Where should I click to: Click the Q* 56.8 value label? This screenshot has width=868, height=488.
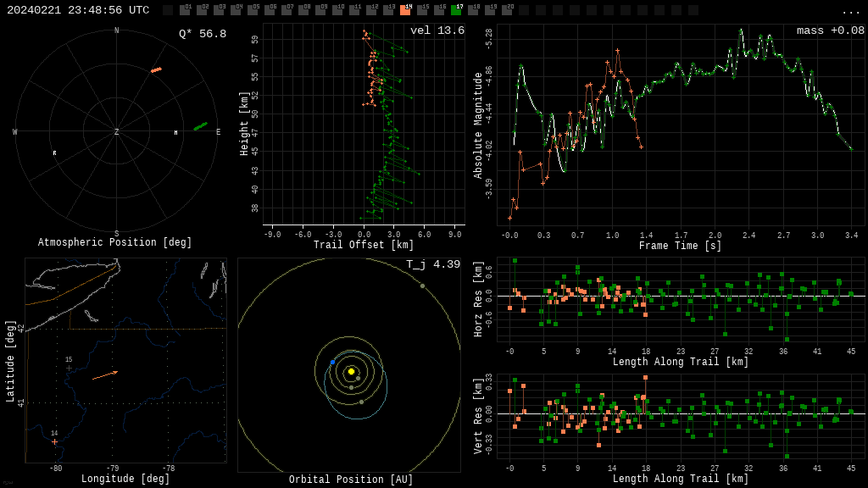click(x=203, y=34)
